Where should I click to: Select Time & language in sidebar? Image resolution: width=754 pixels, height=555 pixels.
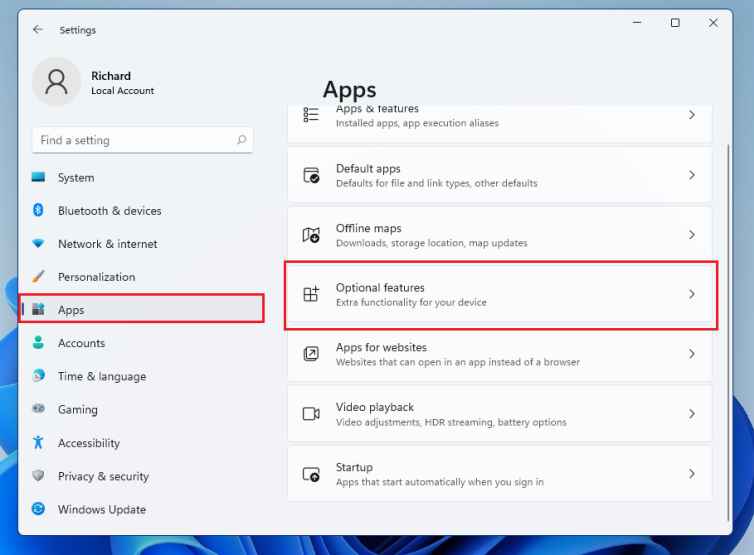[101, 376]
